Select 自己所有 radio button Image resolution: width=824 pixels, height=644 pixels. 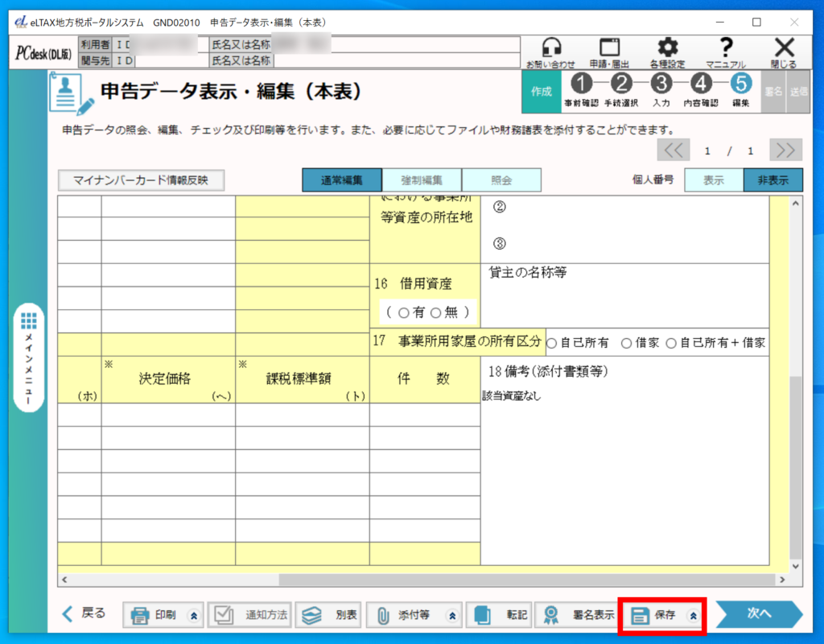[x=552, y=343]
